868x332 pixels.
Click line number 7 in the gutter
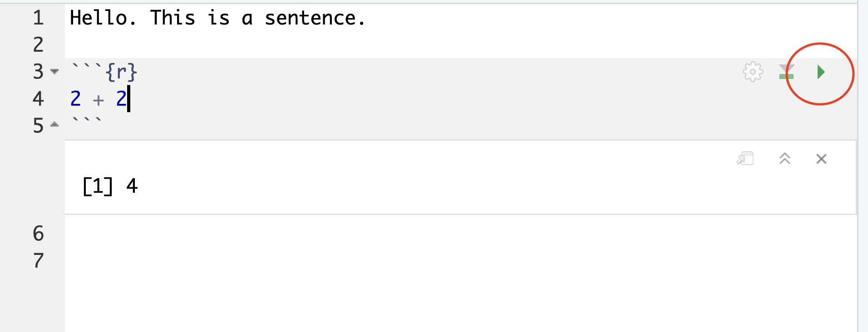coord(38,260)
